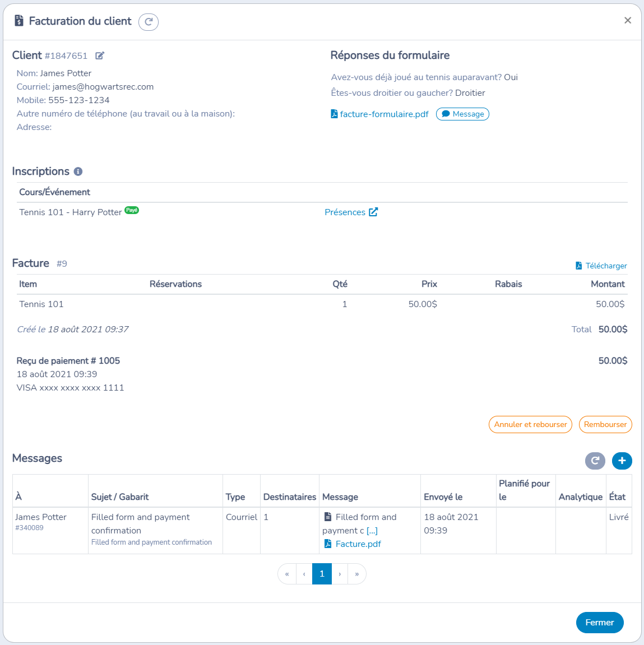Click the Télécharger PDF icon
This screenshot has width=644, height=645.
pos(578,266)
